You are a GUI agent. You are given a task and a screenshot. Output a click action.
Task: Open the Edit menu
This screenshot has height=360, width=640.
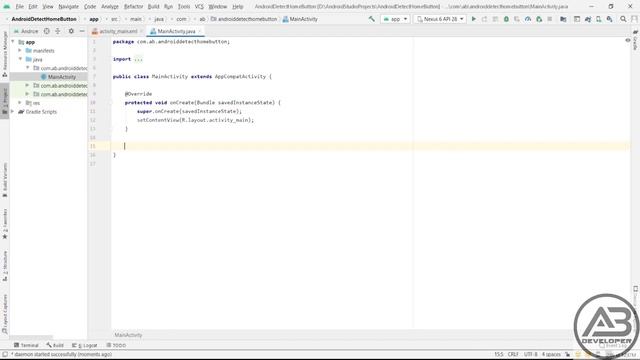(33, 7)
